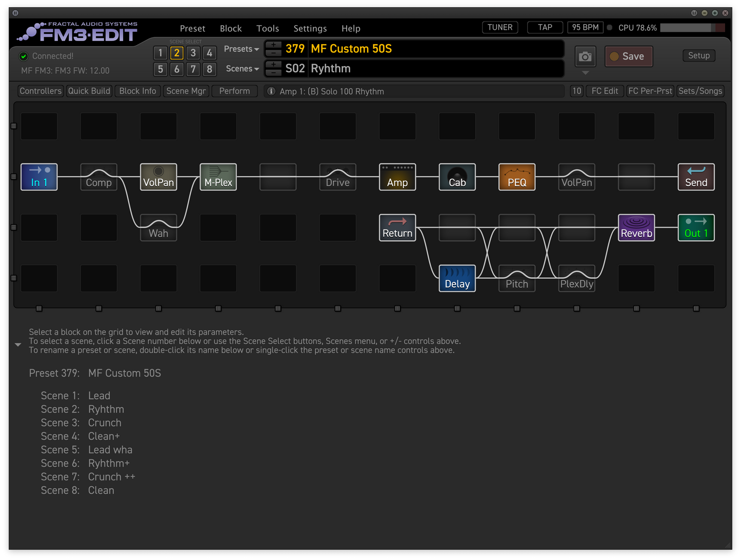Select the In 1 input block
This screenshot has width=741, height=560.
[x=39, y=177]
